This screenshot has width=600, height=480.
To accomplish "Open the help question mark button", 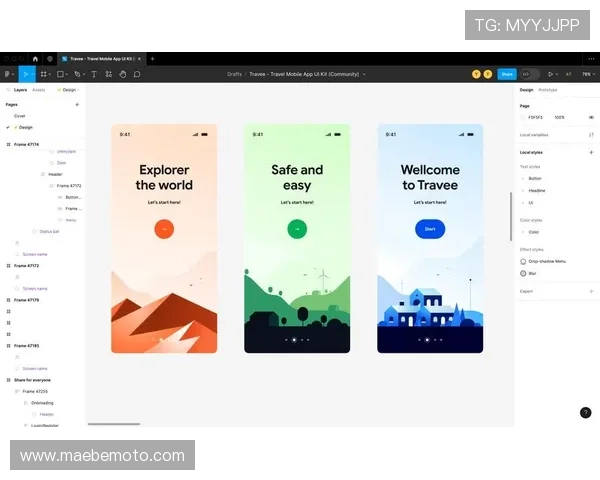I will tap(585, 412).
